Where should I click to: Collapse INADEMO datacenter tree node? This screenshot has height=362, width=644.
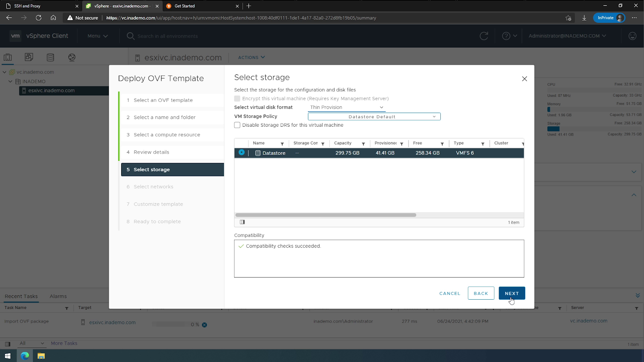click(x=10, y=81)
